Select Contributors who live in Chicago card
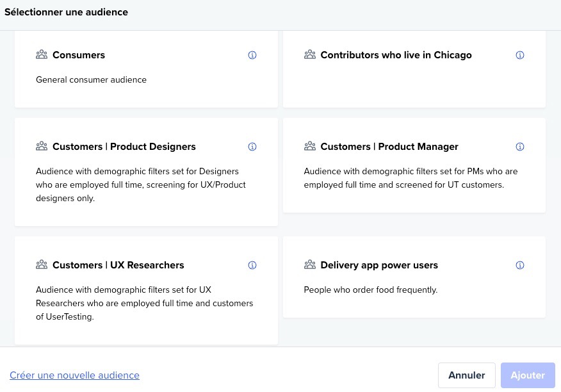Screen dimensions: 561x392 pyautogui.click(x=414, y=69)
